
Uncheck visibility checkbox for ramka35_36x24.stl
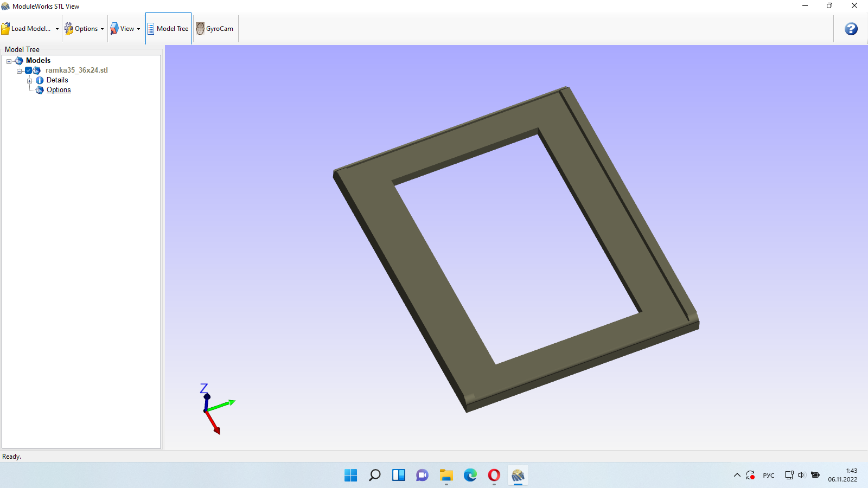[28, 70]
